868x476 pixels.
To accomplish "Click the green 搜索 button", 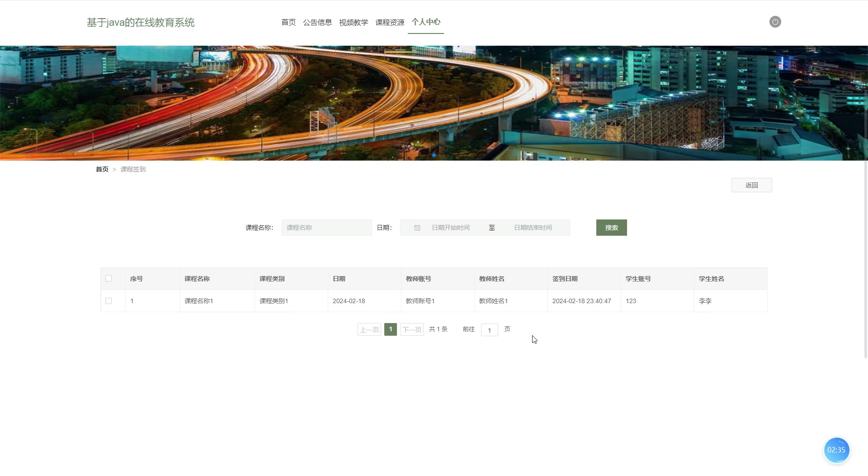I will coord(611,228).
